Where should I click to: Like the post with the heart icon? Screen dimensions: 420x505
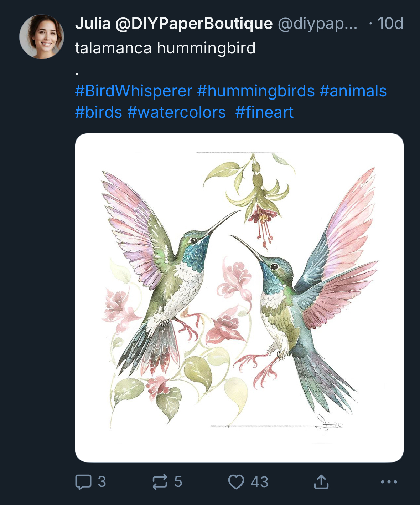click(236, 482)
